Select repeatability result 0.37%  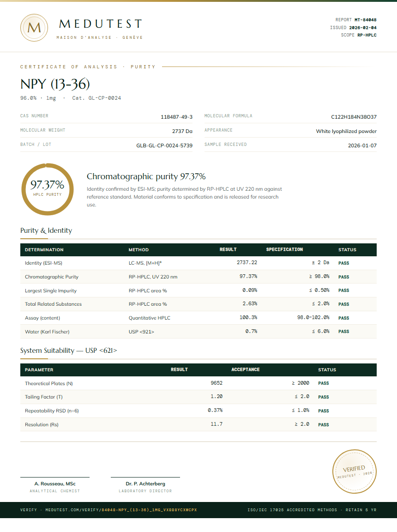tap(215, 410)
